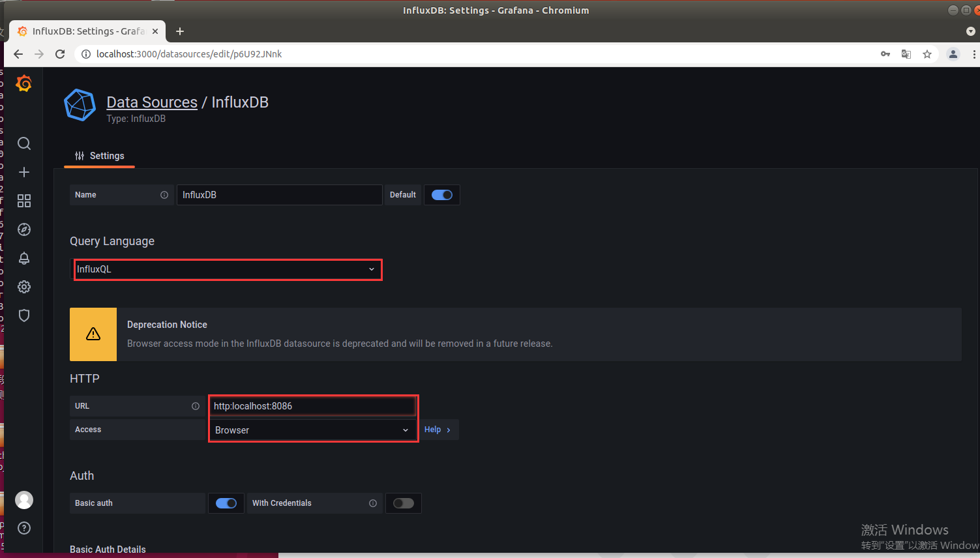Click the browser address bar

tap(483, 54)
